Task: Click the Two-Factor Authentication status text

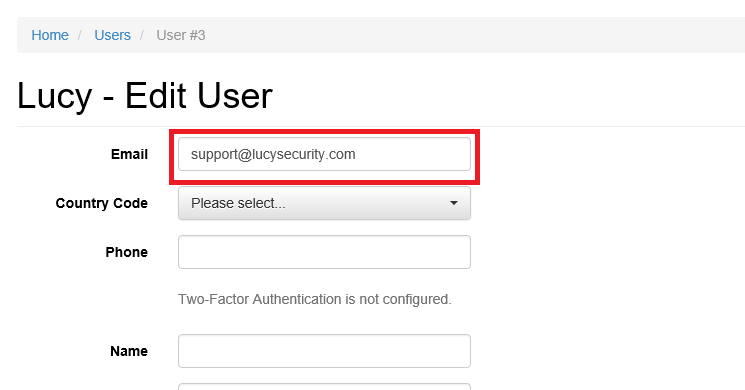Action: (x=315, y=299)
